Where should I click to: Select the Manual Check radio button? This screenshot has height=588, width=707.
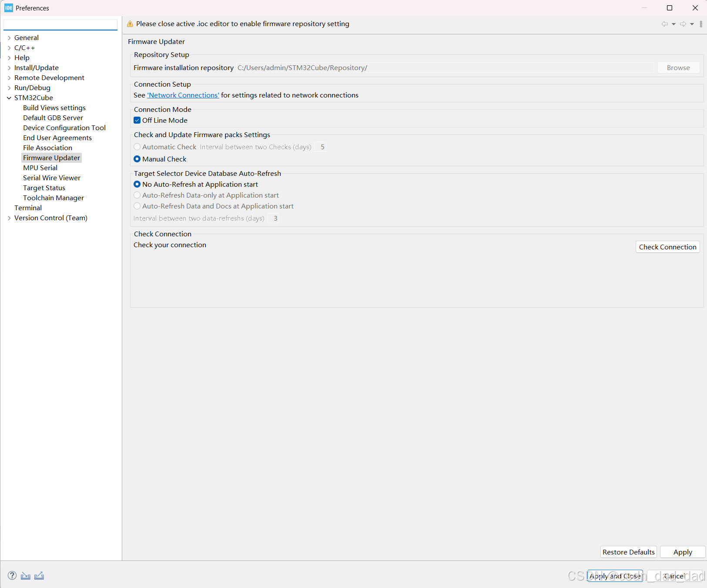coord(137,159)
